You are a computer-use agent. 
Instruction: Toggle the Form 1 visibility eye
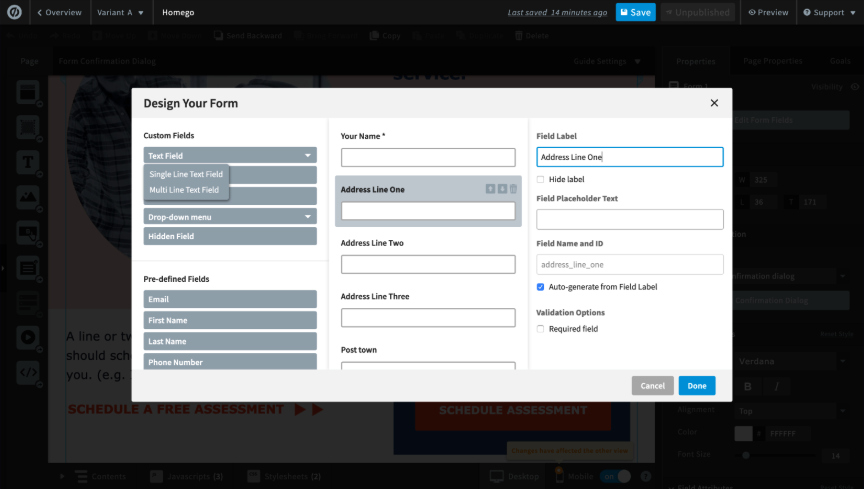(855, 87)
